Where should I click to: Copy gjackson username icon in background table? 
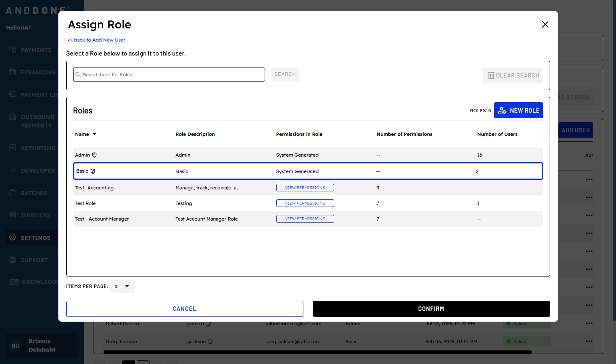point(211,342)
